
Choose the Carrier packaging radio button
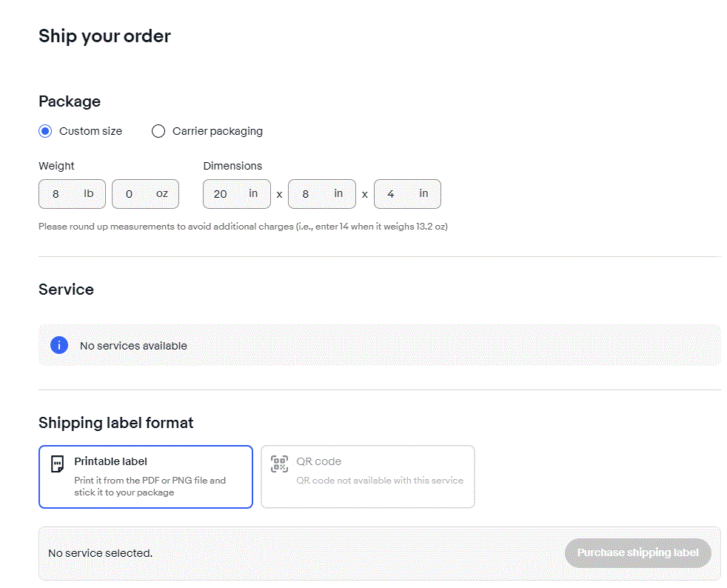pos(158,131)
